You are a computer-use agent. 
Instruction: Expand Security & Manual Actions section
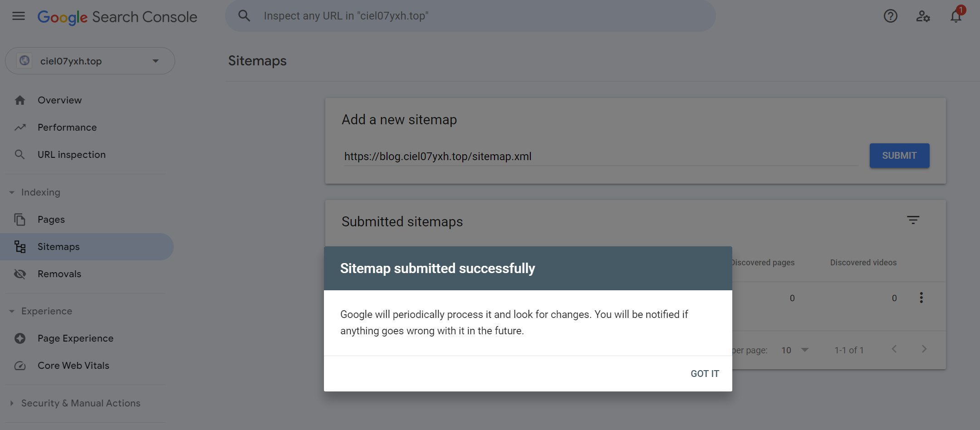(12, 403)
